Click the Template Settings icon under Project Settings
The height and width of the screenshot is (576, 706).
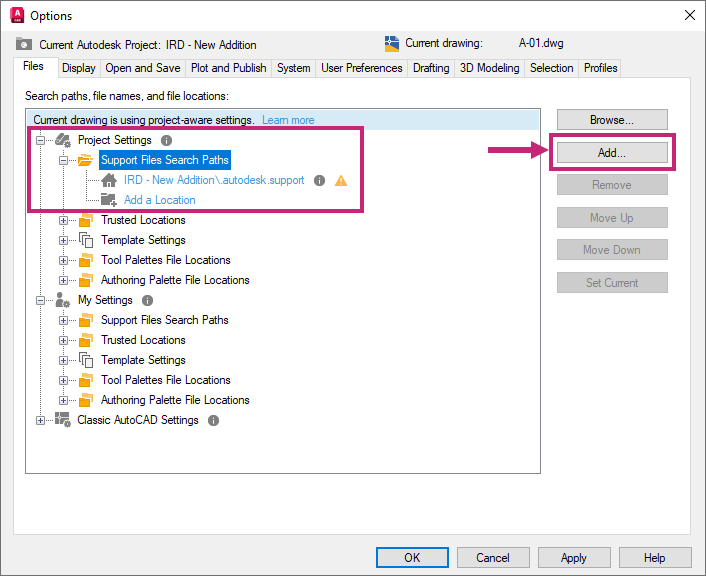pos(86,240)
